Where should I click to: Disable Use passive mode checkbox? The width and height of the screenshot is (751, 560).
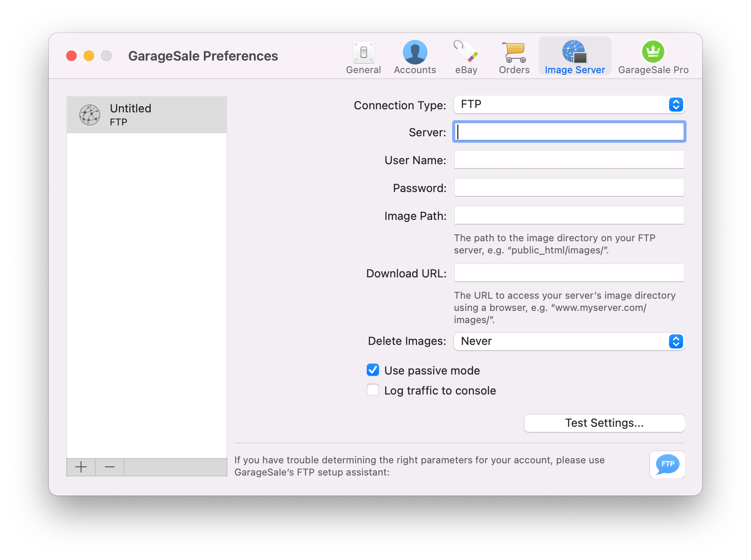(x=373, y=370)
